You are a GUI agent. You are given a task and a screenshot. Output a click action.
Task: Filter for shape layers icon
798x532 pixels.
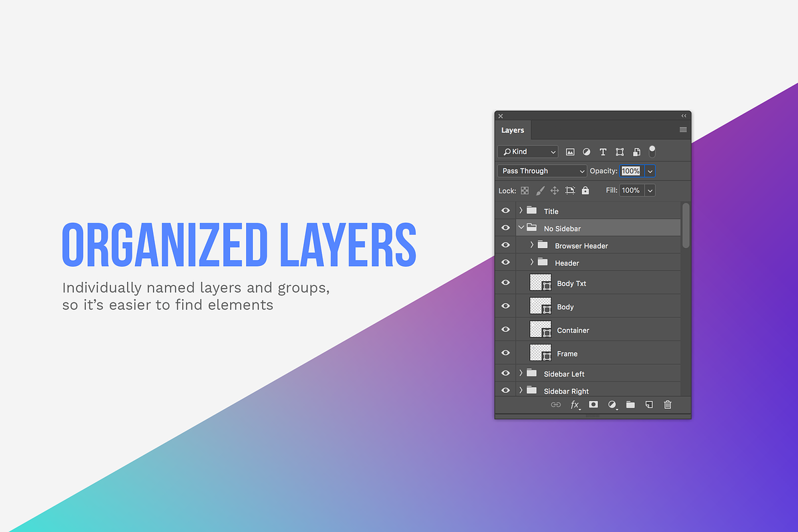[620, 152]
